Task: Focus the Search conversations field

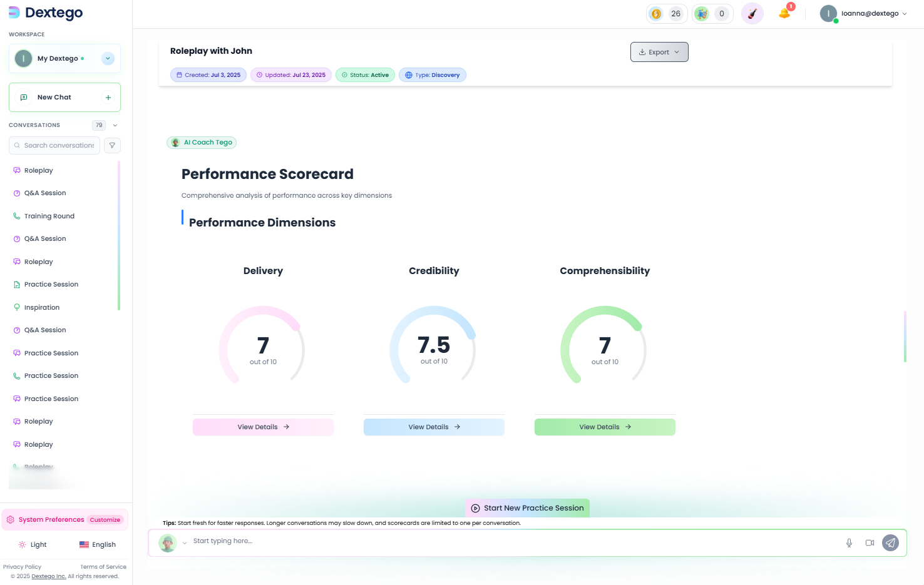Action: (x=54, y=145)
